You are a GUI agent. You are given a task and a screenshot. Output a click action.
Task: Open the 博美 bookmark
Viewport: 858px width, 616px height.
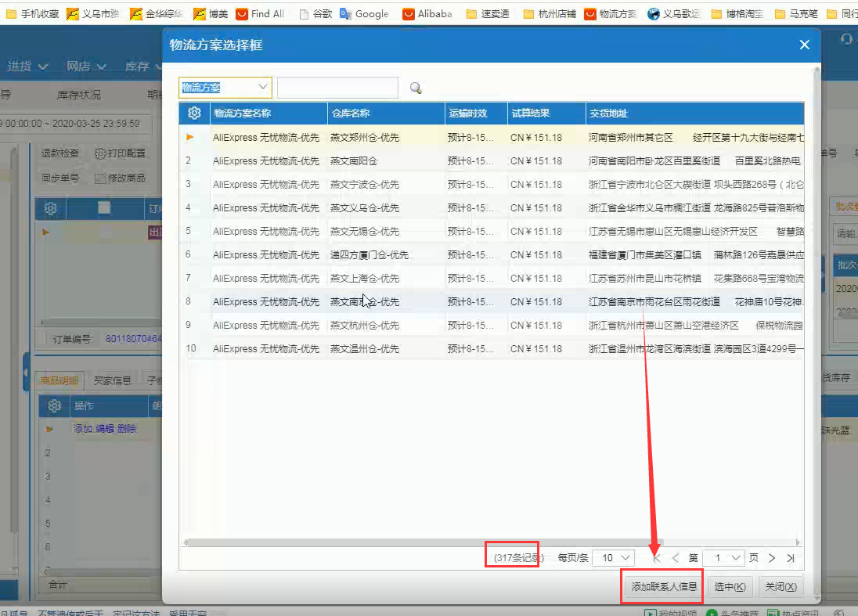point(211,13)
